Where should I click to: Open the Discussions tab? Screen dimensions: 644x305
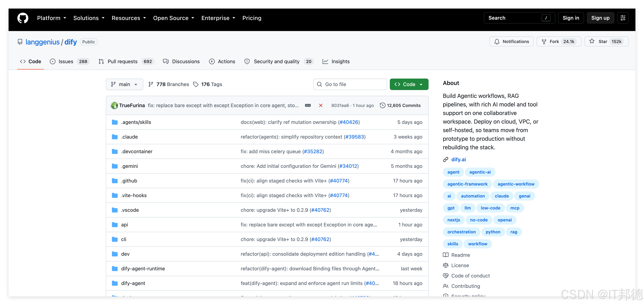point(181,62)
